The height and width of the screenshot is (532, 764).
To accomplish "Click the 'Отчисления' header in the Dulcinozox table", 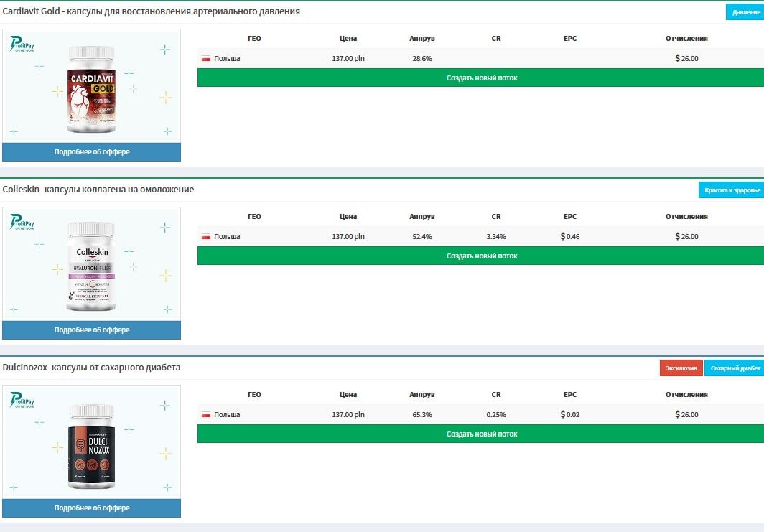I will pyautogui.click(x=686, y=395).
